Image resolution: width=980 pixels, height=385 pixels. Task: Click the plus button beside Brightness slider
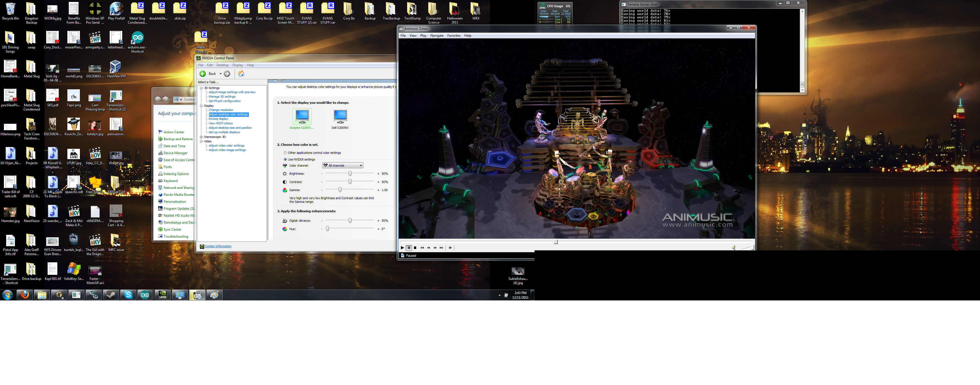click(x=379, y=174)
